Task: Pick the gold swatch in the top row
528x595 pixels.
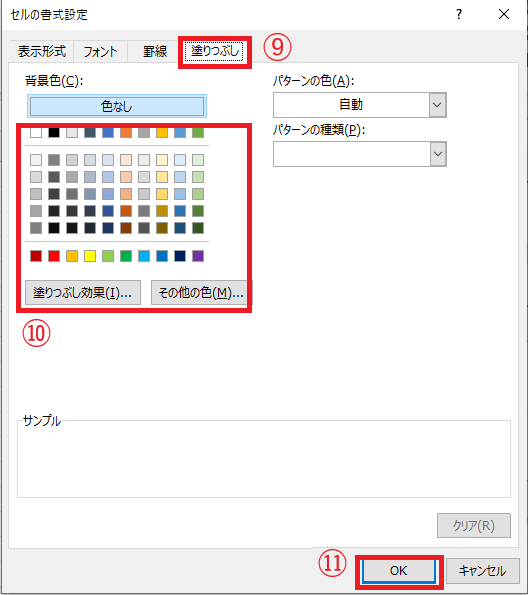Action: 162,132
